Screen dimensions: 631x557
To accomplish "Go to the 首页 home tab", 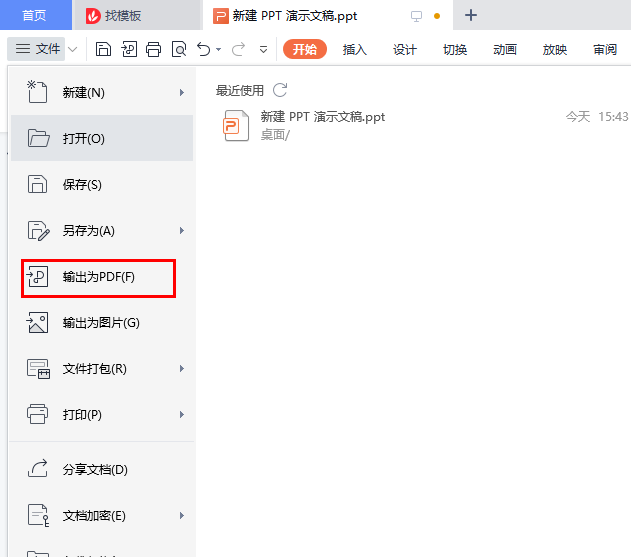I will tap(34, 15).
